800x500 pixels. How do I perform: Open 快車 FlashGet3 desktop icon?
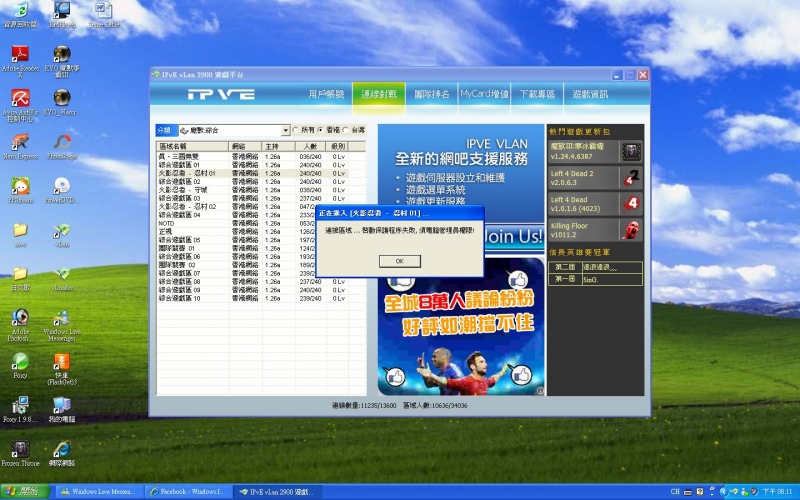click(62, 368)
